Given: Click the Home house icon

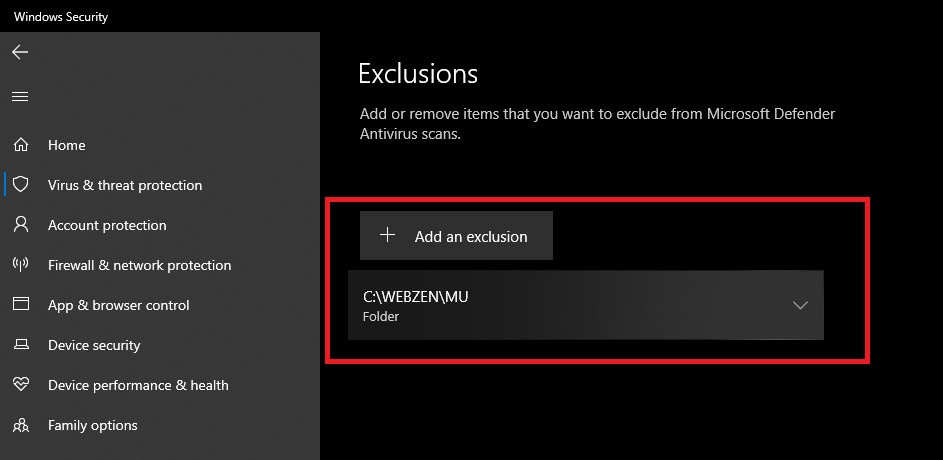Looking at the screenshot, I should click(x=20, y=145).
